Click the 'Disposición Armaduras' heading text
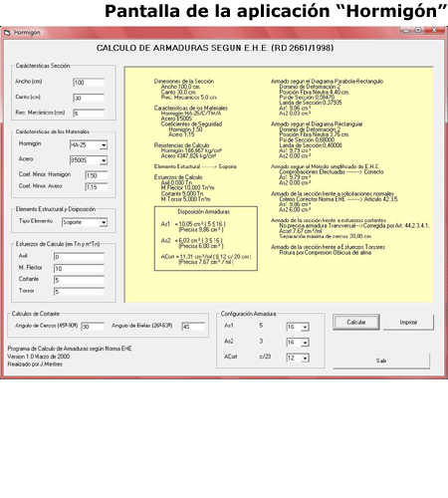Image resolution: width=448 pixels, height=498 pixels. click(x=203, y=212)
